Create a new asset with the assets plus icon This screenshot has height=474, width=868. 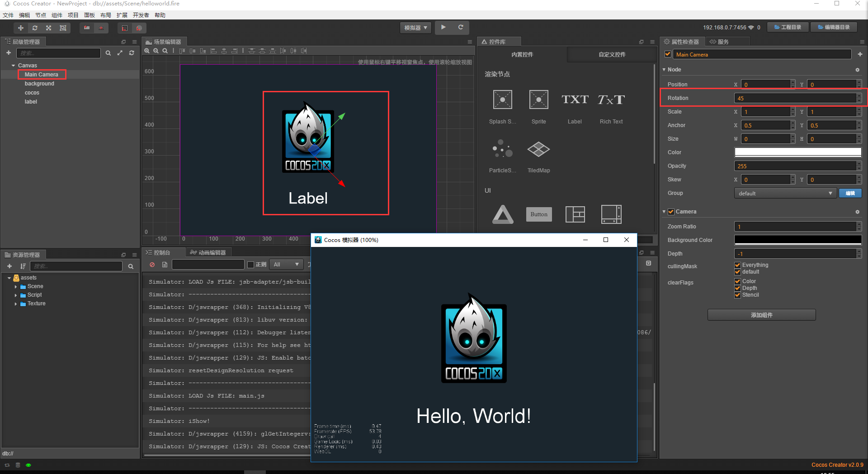point(9,266)
